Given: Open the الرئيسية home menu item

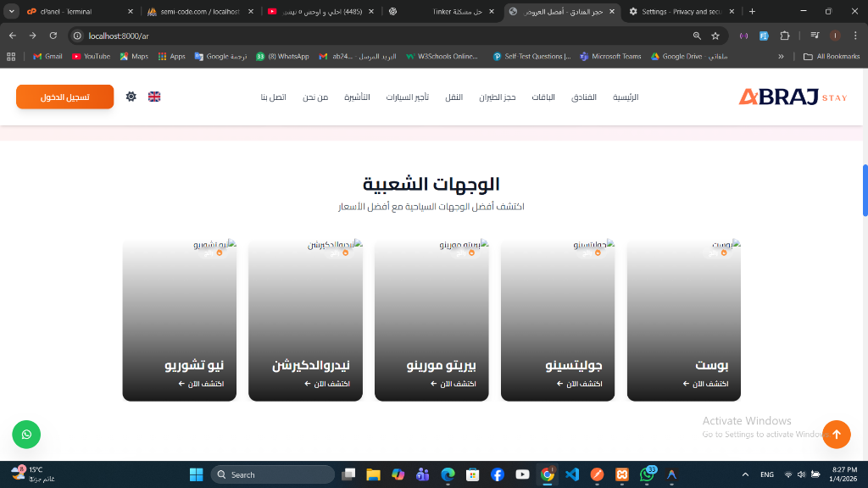Looking at the screenshot, I should (x=626, y=97).
